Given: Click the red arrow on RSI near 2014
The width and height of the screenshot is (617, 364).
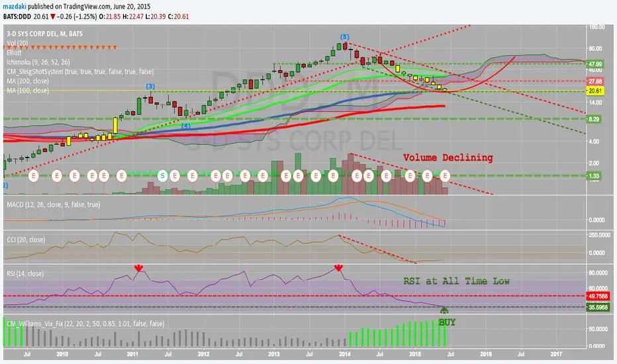Looking at the screenshot, I should [x=338, y=268].
